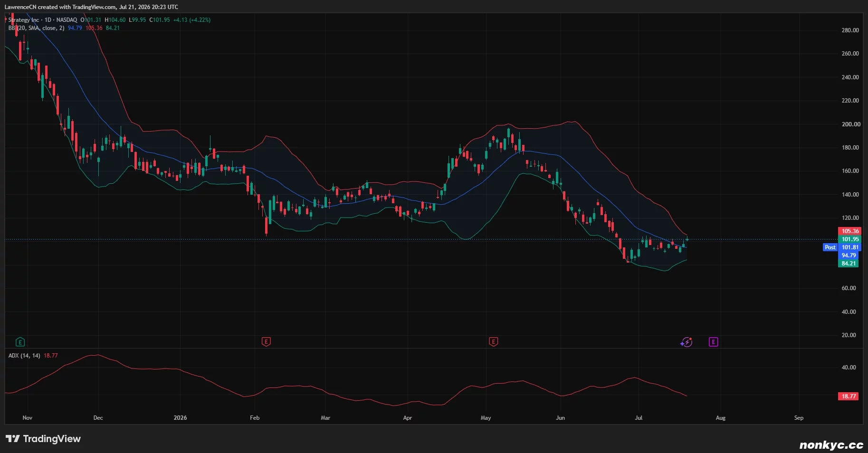Screen dimensions: 868x453
Task: Select the BB (20, SMA, close, 2) legend
Action: tap(36, 28)
